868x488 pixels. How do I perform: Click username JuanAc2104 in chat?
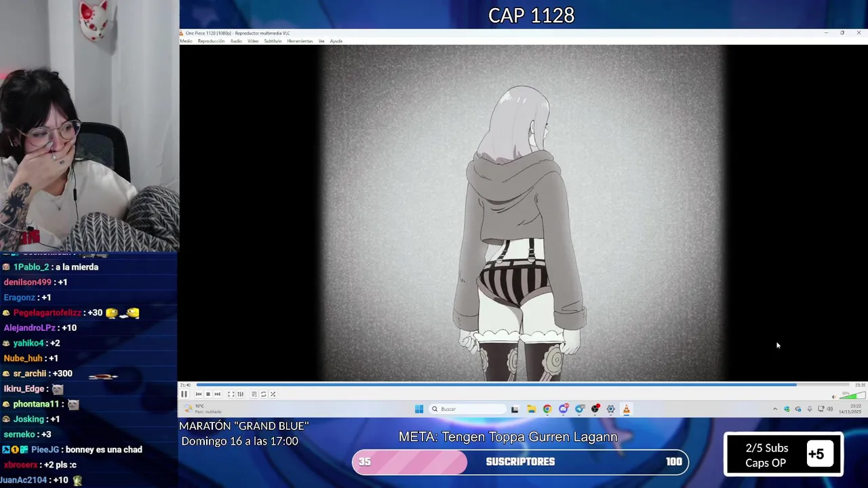pyautogui.click(x=24, y=480)
